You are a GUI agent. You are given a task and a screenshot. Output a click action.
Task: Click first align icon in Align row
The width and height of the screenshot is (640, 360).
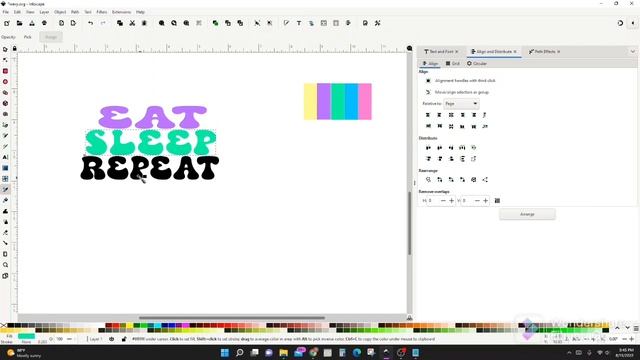428,115
